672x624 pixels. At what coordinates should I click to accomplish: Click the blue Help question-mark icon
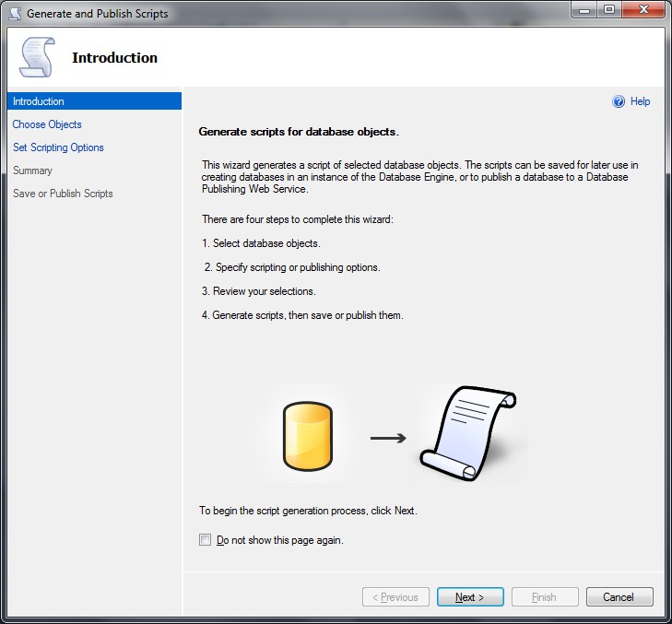[x=619, y=101]
